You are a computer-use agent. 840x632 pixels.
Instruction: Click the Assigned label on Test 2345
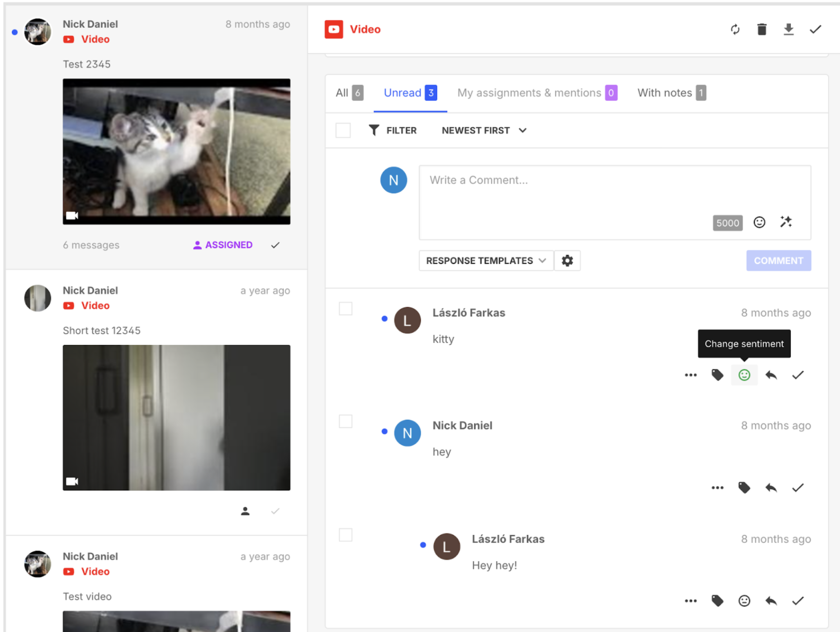pos(223,245)
